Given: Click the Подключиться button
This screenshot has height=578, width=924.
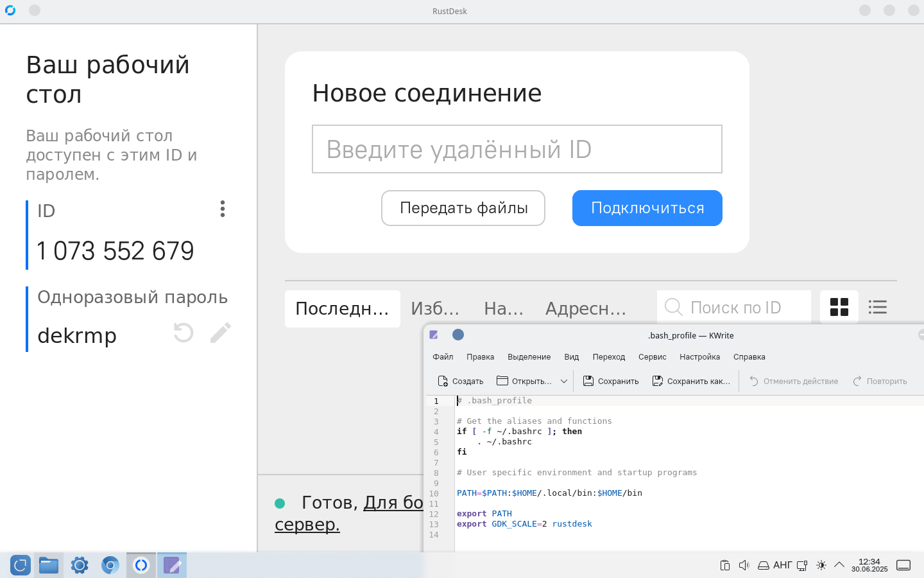Looking at the screenshot, I should 647,208.
